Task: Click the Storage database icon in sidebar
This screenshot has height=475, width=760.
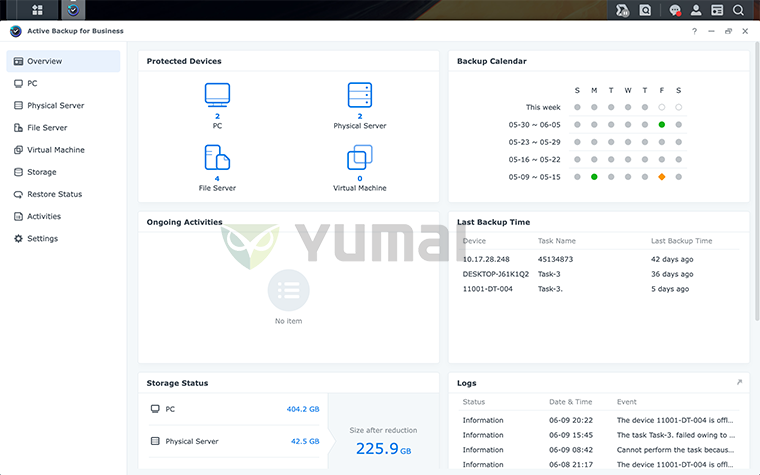Action: 18,172
